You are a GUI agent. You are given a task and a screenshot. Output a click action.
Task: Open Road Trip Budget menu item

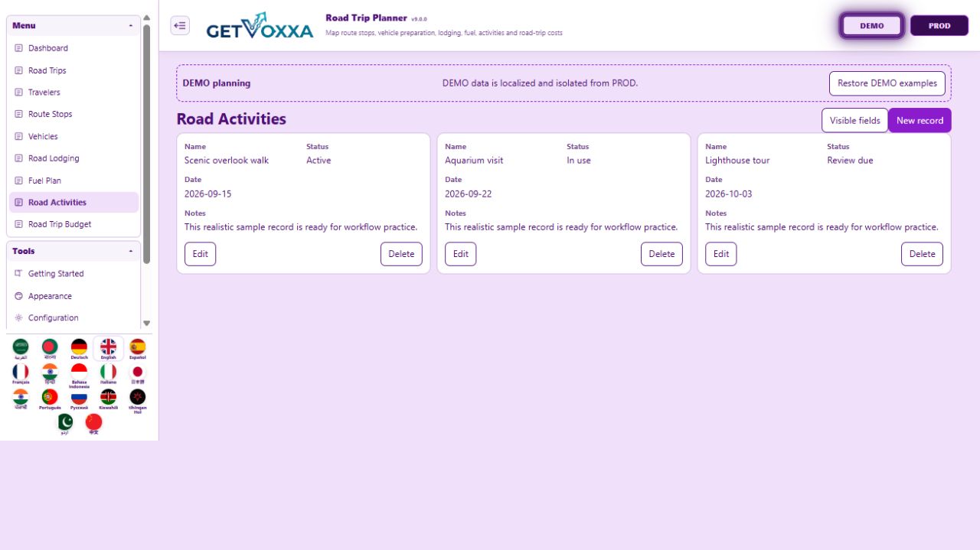coord(73,224)
